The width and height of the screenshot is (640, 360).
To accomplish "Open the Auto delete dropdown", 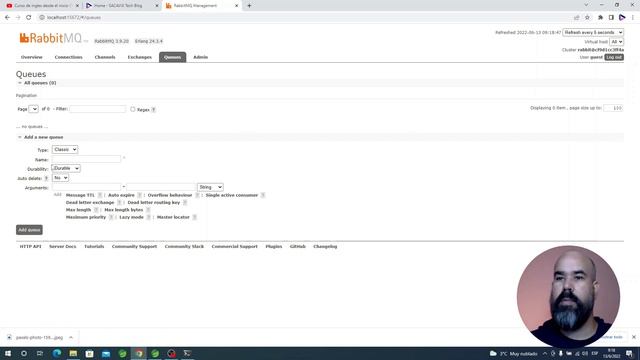I will pos(60,178).
